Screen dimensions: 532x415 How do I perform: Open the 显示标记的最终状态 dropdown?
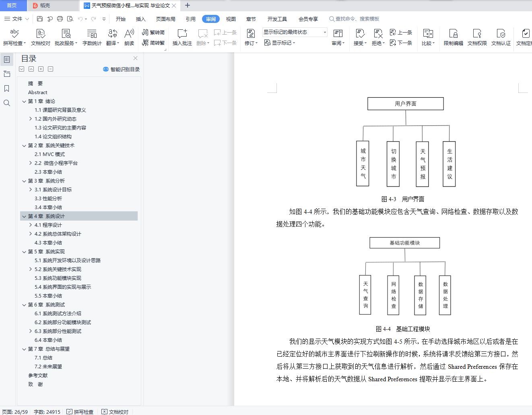click(x=295, y=32)
